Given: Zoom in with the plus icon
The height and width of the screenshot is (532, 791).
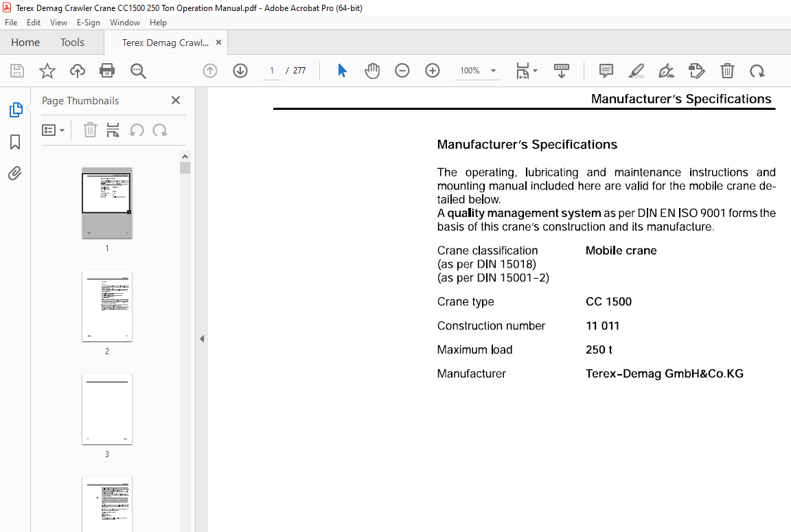Looking at the screenshot, I should pyautogui.click(x=433, y=71).
